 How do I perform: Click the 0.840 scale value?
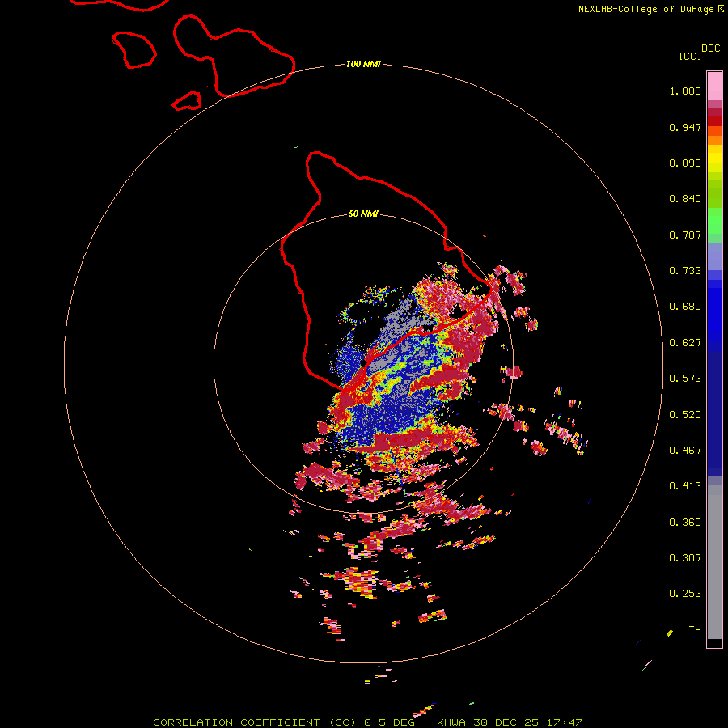(x=685, y=199)
